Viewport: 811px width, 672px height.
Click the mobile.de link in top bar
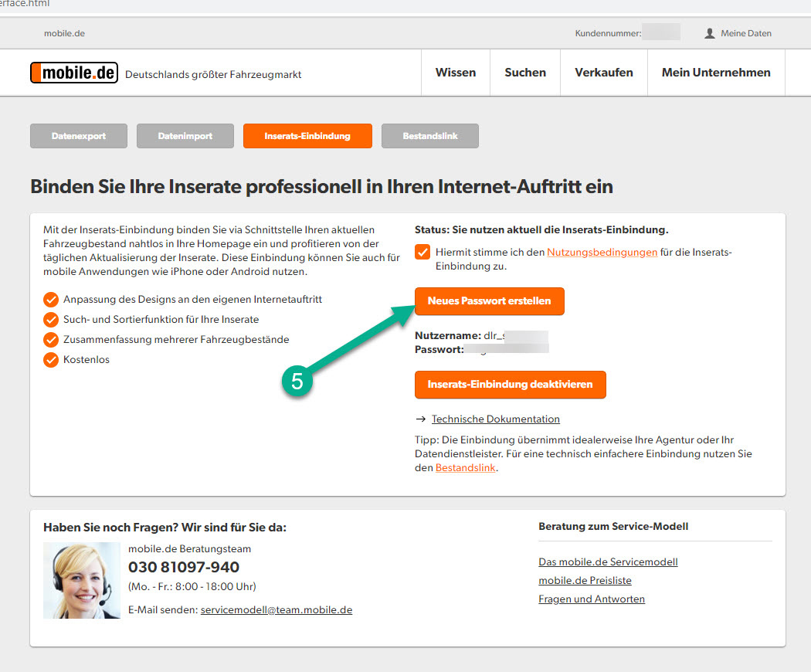pyautogui.click(x=64, y=33)
